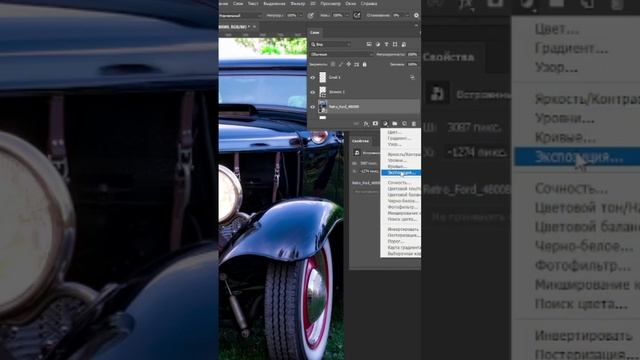Filter layers by type (T) icon
640x360 pixels.
[x=386, y=44]
